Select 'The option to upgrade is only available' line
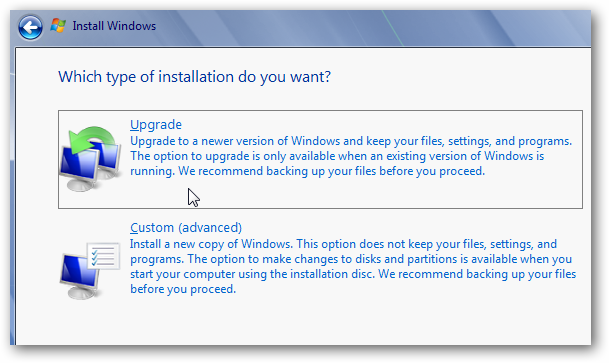The image size is (609, 363). (337, 156)
